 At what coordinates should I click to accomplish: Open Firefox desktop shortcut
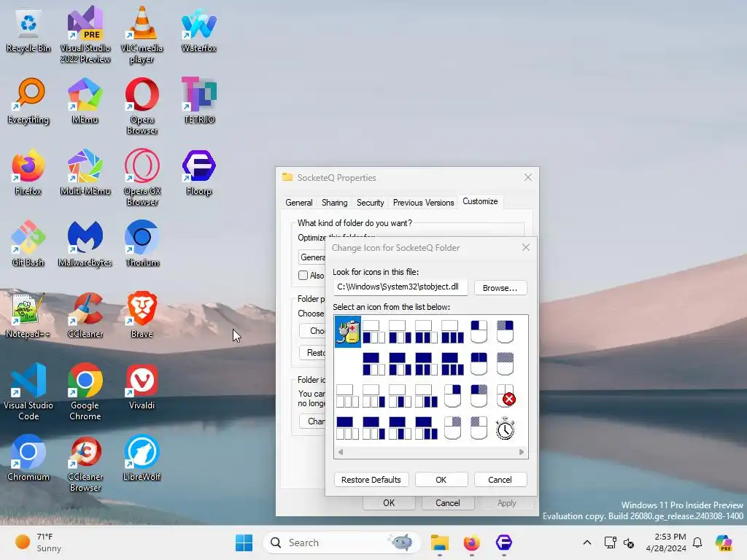[x=28, y=173]
